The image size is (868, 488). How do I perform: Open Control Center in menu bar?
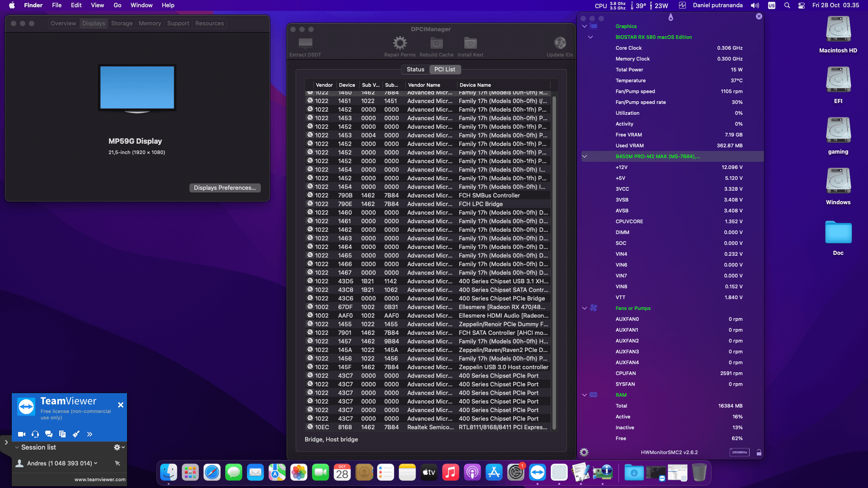[802, 5]
